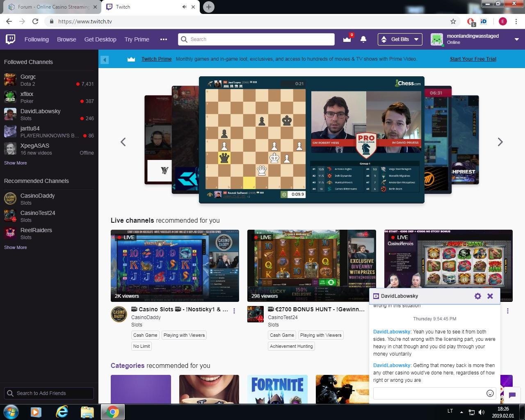The width and height of the screenshot is (525, 420).
Task: Click CasinoTest24 avatar under stream card
Action: (256, 314)
